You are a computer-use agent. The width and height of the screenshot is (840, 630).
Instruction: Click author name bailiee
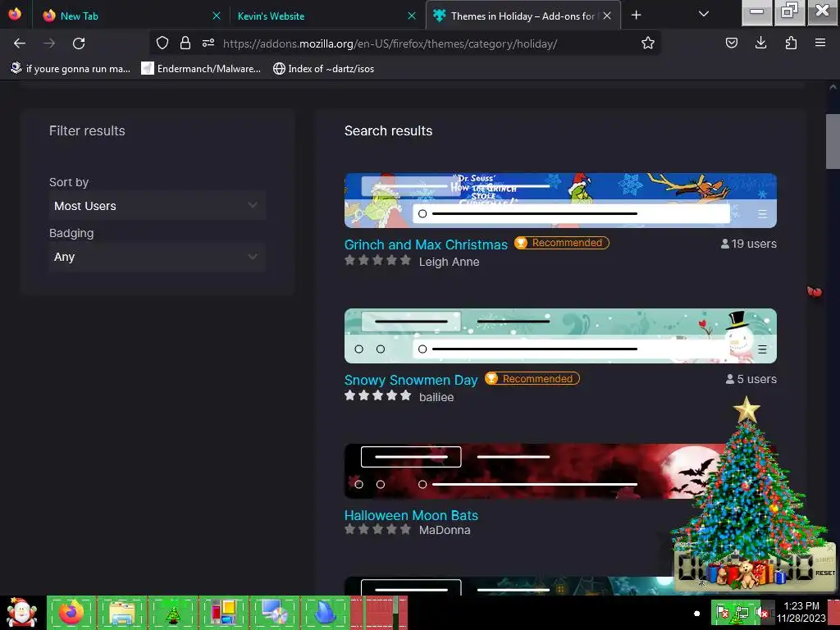(436, 398)
